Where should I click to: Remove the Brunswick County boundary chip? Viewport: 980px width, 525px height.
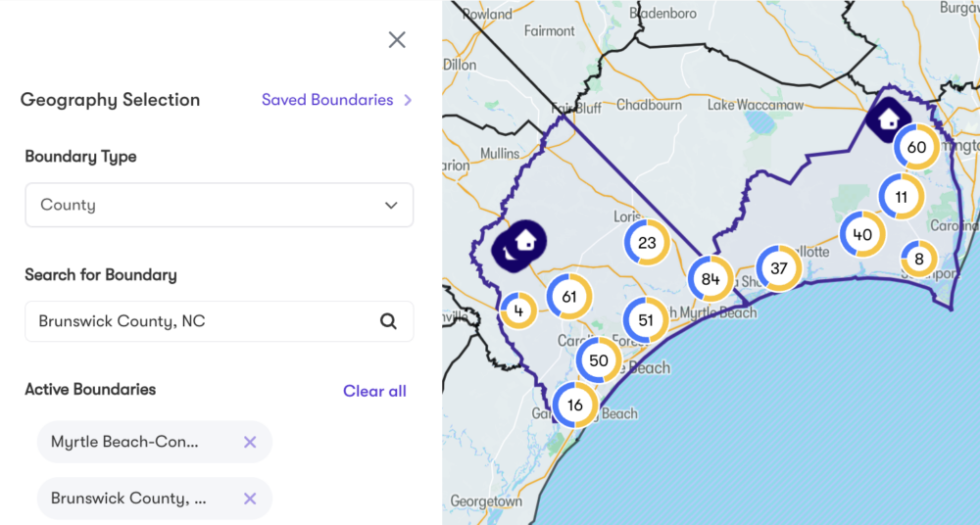[250, 499]
